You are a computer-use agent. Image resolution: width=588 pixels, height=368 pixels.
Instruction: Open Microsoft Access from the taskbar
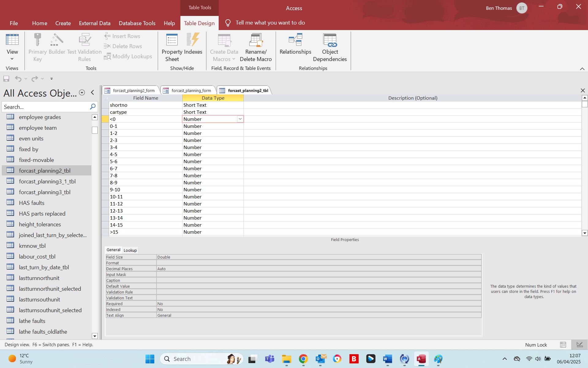(x=421, y=359)
